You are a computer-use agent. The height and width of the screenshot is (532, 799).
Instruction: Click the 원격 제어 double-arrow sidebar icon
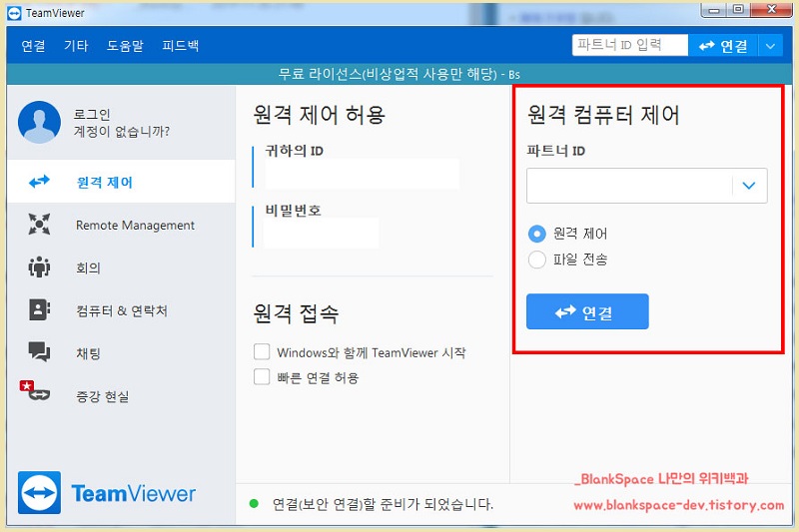pyautogui.click(x=39, y=182)
